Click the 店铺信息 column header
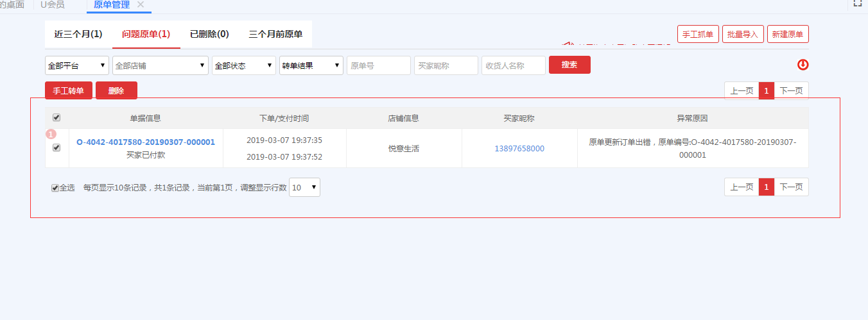This screenshot has height=320, width=868. 404,119
